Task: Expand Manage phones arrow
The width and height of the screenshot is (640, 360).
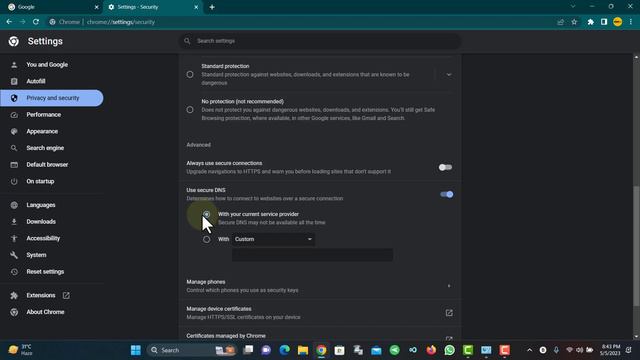Action: click(x=449, y=286)
